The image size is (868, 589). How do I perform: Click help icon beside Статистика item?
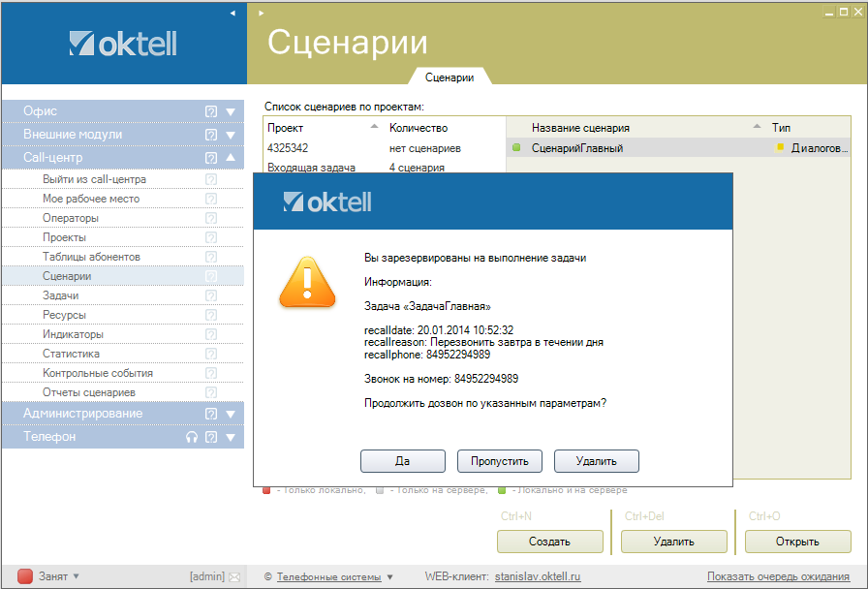pyautogui.click(x=211, y=354)
